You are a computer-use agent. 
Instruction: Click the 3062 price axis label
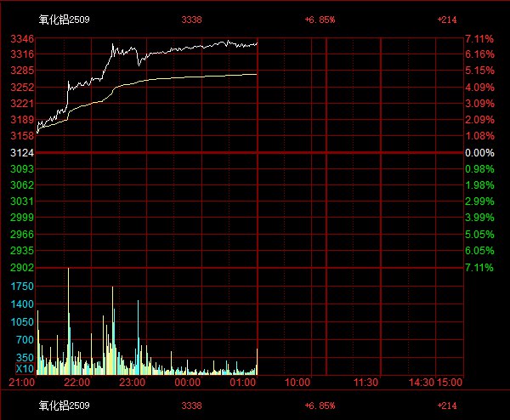point(22,185)
